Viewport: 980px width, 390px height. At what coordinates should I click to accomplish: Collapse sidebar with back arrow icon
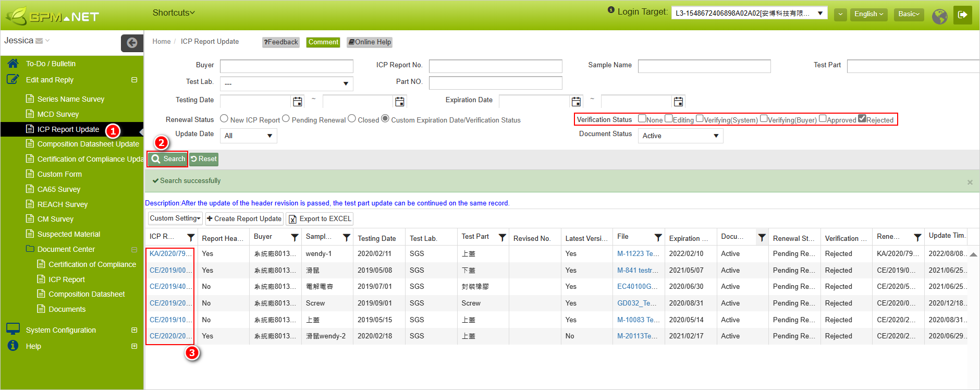click(x=132, y=43)
